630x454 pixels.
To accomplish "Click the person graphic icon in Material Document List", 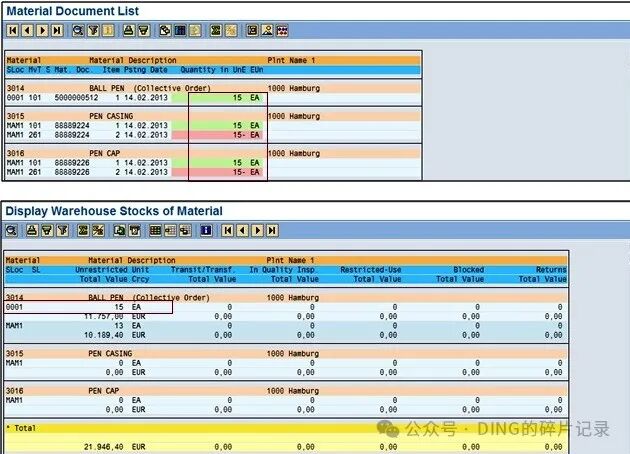I will click(267, 31).
